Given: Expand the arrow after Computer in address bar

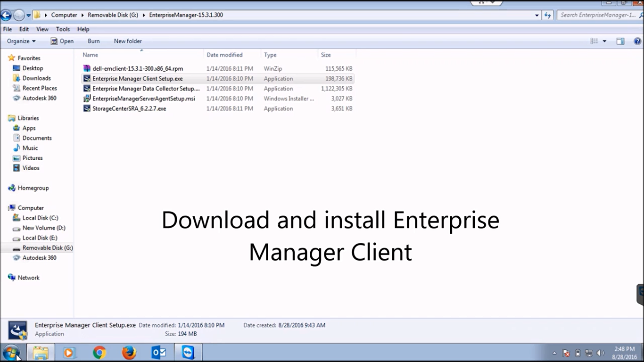Looking at the screenshot, I should 83,15.
